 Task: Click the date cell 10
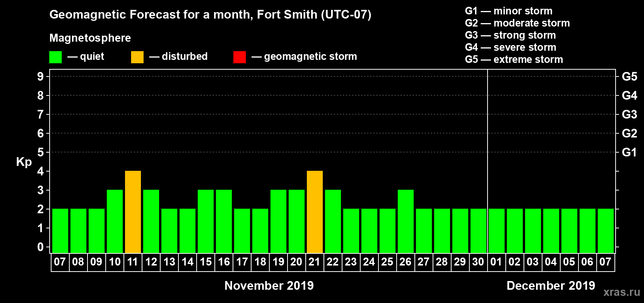[x=115, y=262]
